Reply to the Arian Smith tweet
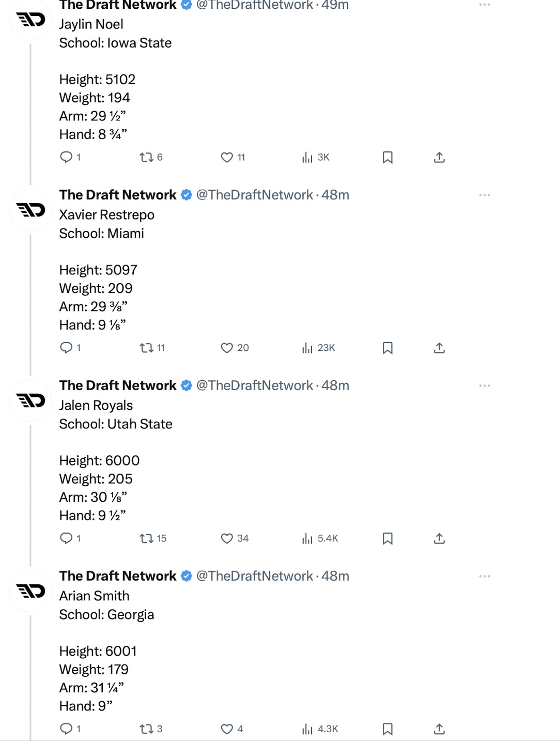 click(66, 729)
